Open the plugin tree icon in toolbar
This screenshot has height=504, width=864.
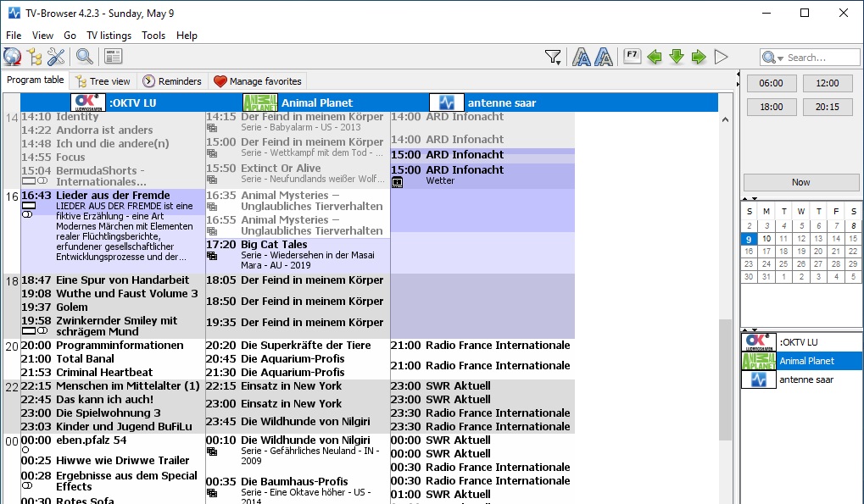pyautogui.click(x=35, y=57)
